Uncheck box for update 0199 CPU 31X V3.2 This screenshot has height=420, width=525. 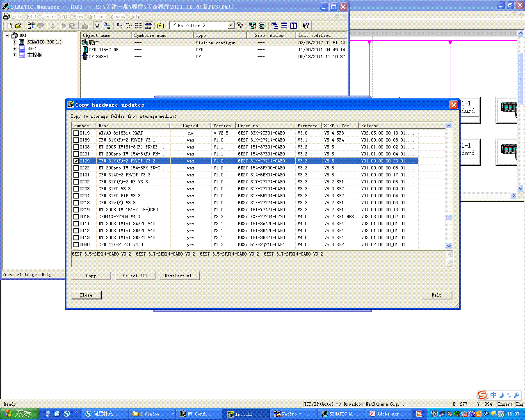[76, 161]
